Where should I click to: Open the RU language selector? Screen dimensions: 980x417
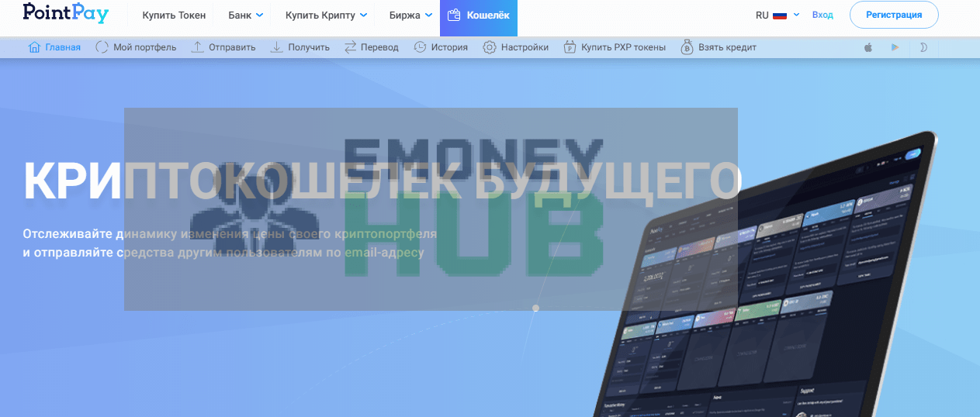point(777,15)
